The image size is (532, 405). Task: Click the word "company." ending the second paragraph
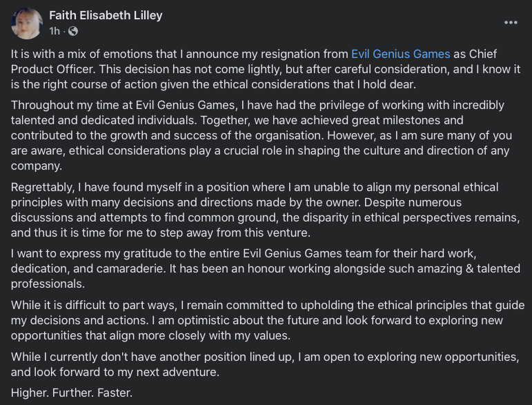pyautogui.click(x=37, y=166)
